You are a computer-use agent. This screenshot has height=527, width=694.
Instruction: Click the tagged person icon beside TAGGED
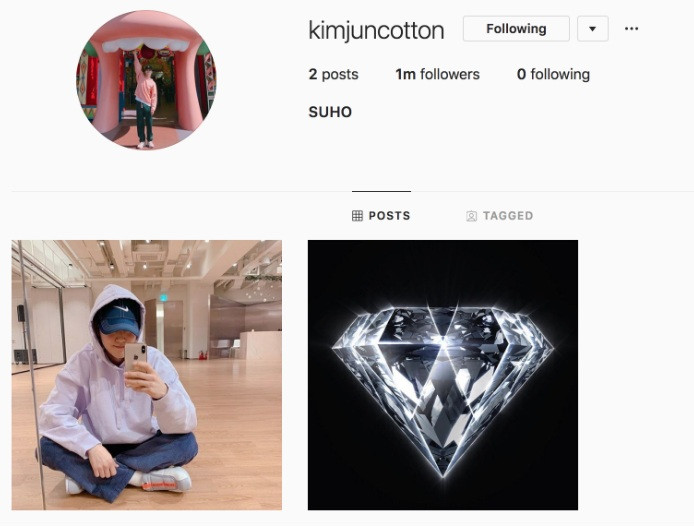click(471, 216)
